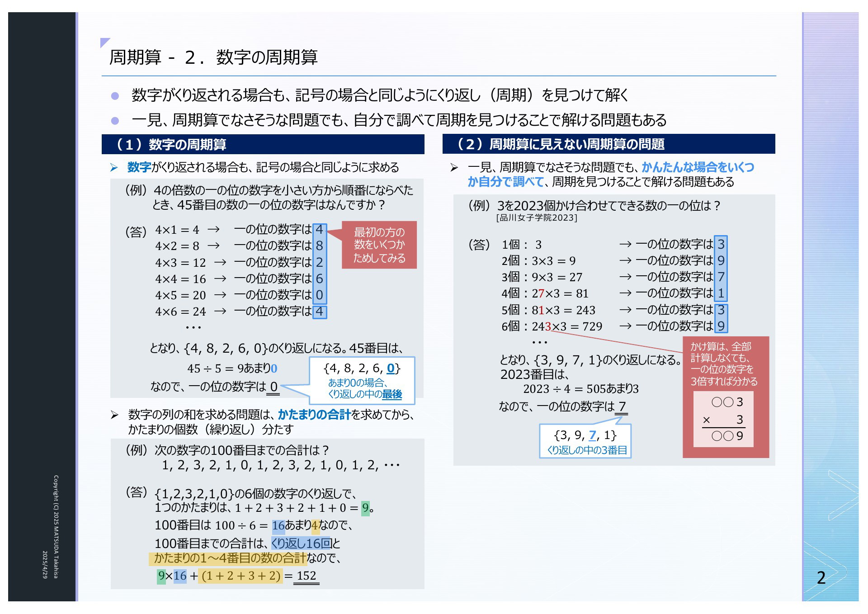Click the first bullet 数字がくり返される場合も、記号の場合と
The width and height of the screenshot is (868, 614).
pos(380,95)
